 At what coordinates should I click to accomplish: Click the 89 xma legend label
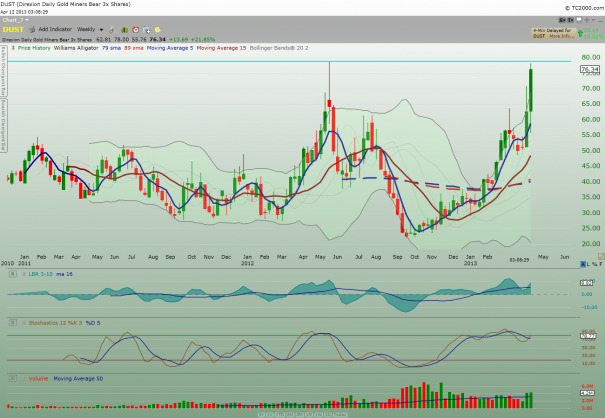tap(134, 48)
